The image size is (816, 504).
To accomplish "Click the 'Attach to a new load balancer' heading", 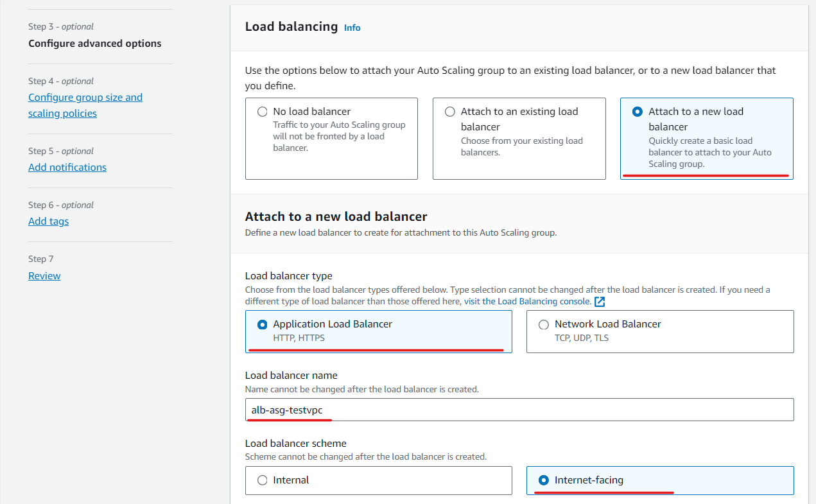I will pyautogui.click(x=336, y=216).
